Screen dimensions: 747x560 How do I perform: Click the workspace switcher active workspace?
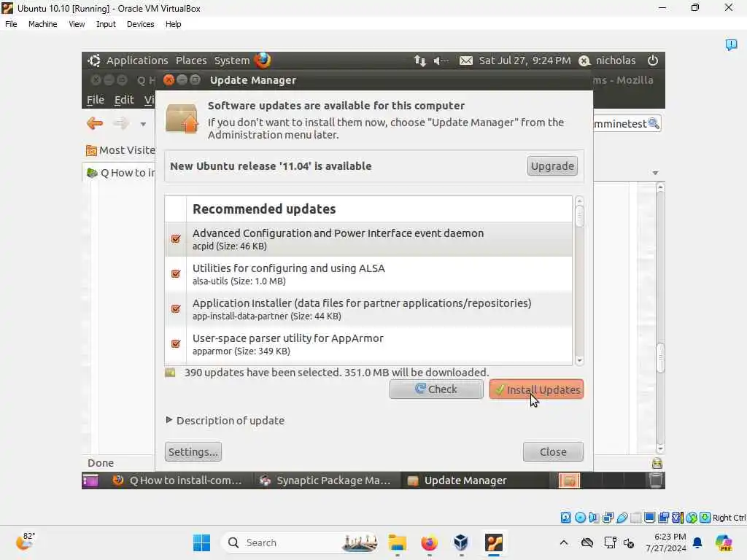coord(569,481)
